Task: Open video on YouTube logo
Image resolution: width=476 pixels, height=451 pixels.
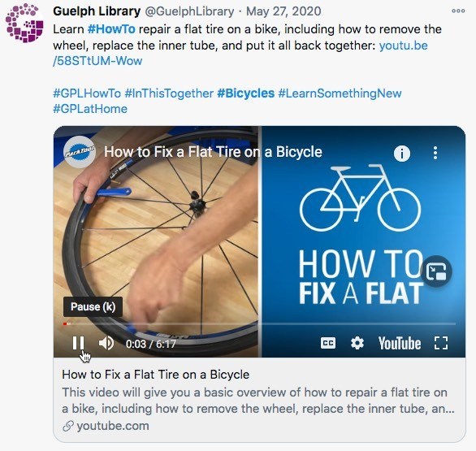Action: 400,344
